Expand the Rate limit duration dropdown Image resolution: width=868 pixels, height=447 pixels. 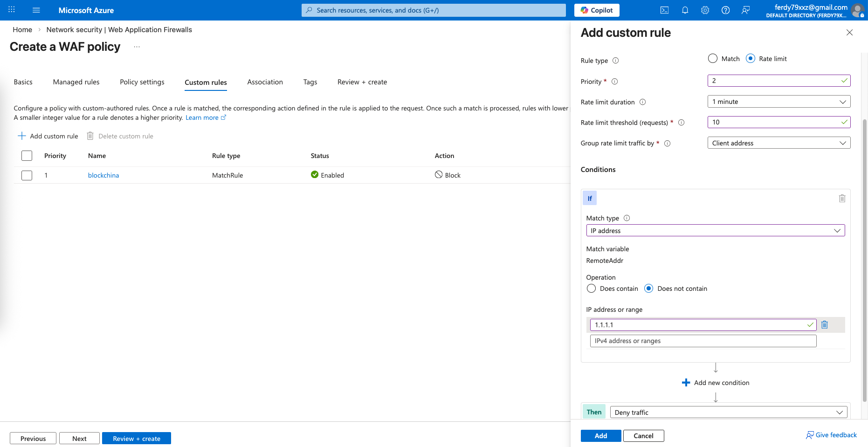[x=778, y=102]
